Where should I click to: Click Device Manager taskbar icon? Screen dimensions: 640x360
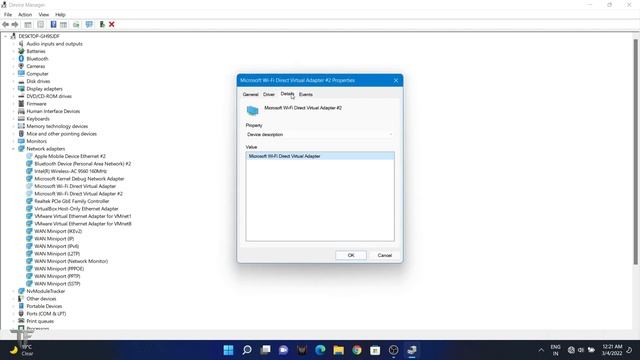(412, 350)
